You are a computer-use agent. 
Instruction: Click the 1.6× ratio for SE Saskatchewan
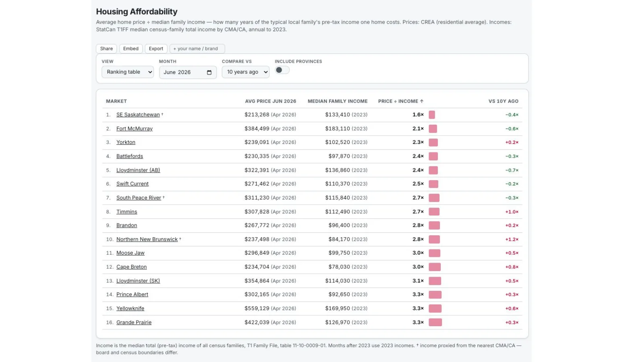pos(418,115)
